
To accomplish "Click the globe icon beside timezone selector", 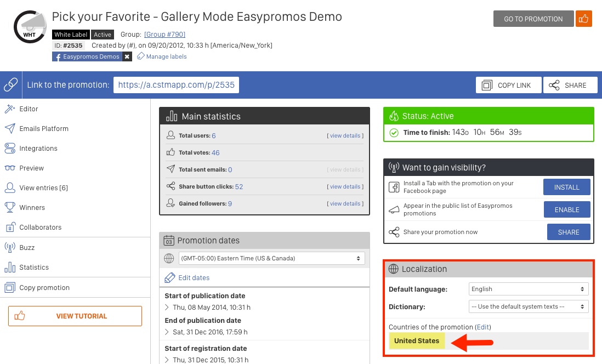I will pos(169,258).
